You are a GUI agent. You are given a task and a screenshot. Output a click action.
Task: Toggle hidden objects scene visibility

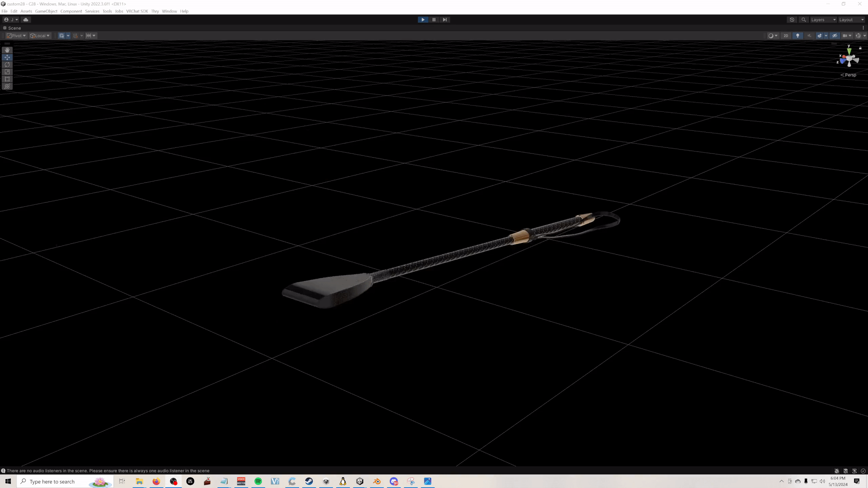(835, 36)
